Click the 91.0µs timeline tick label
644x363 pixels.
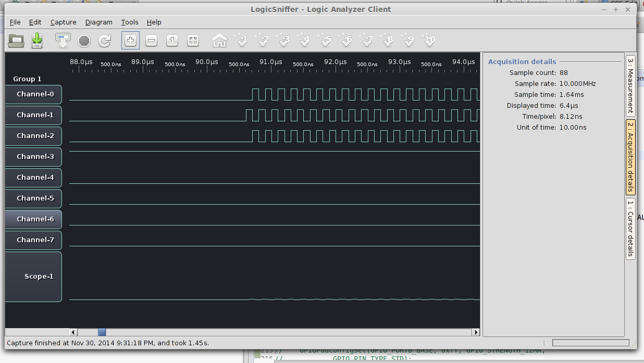click(x=270, y=62)
